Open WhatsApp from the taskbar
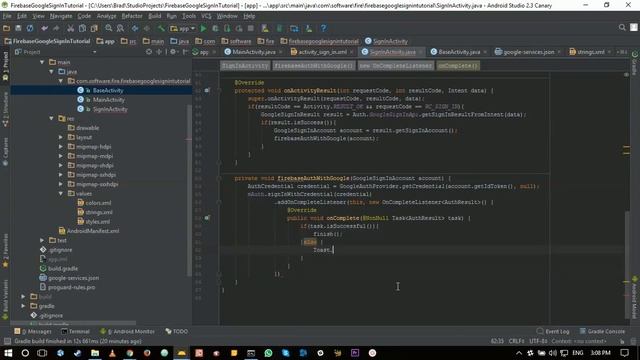Viewport: 640px width, 360px height. (268, 353)
